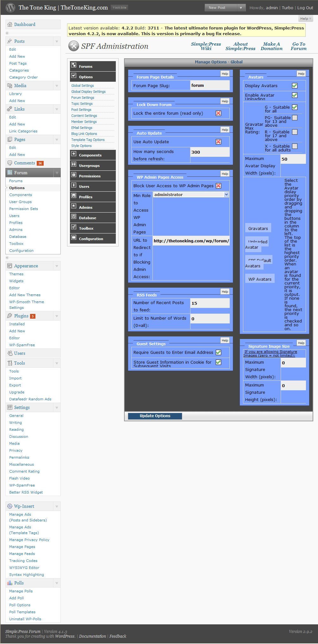Enable the Use Auto Update checkbox

(218, 142)
